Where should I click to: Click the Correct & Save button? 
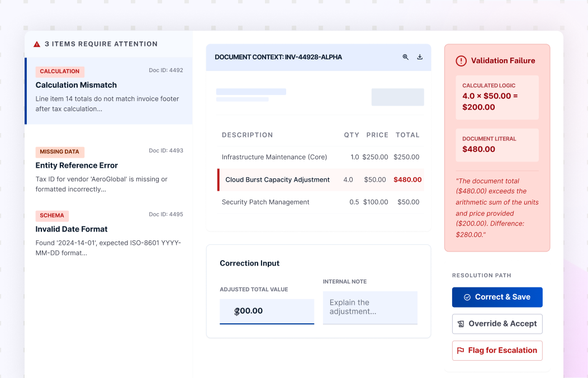497,297
